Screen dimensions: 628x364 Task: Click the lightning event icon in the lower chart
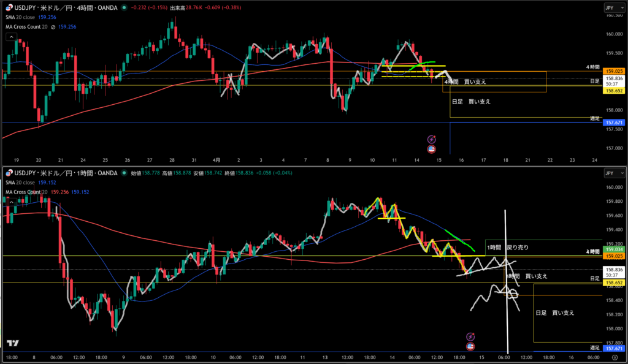470,336
